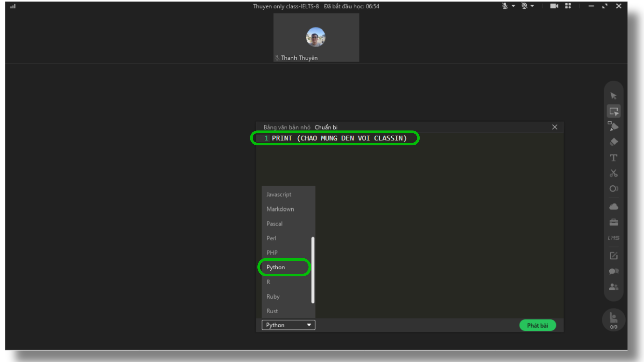Choose Ruby from language list

tap(273, 296)
